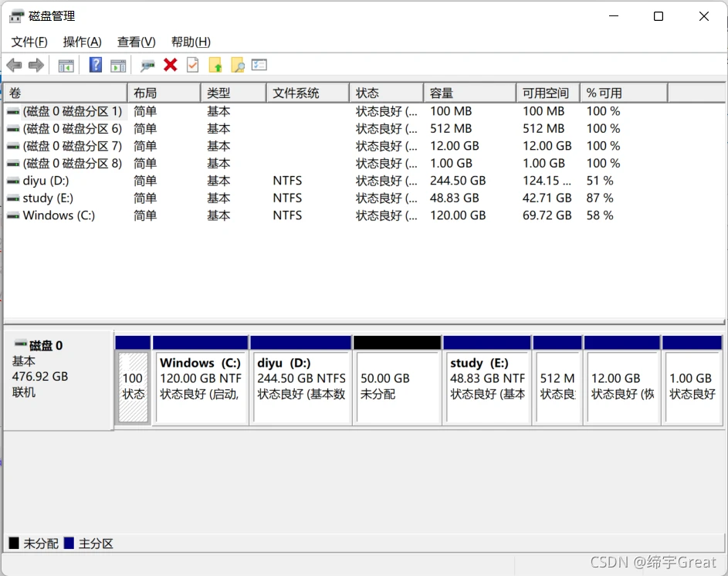Click the red X delete icon

[171, 65]
